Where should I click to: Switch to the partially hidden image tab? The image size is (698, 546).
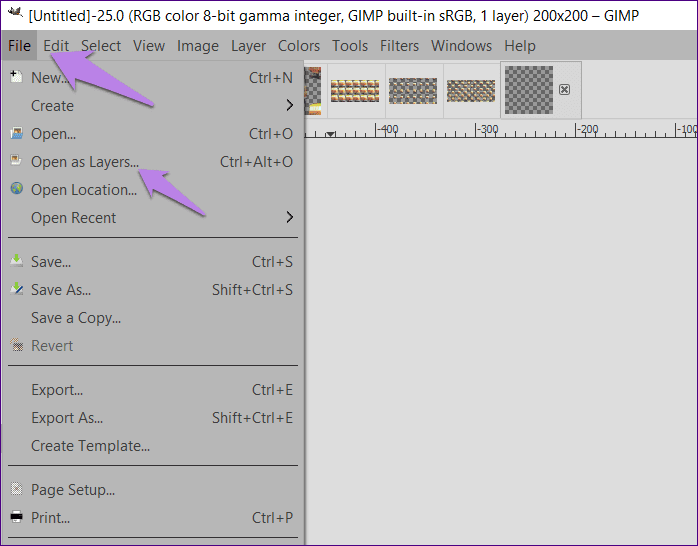pyautogui.click(x=313, y=90)
